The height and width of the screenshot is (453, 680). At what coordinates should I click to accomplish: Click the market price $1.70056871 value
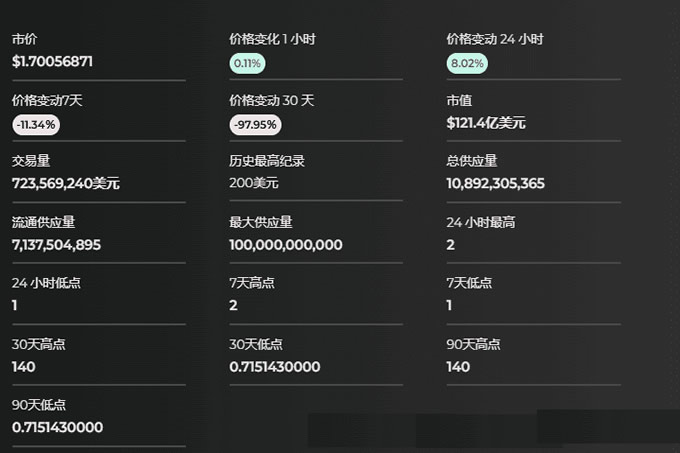pos(52,61)
